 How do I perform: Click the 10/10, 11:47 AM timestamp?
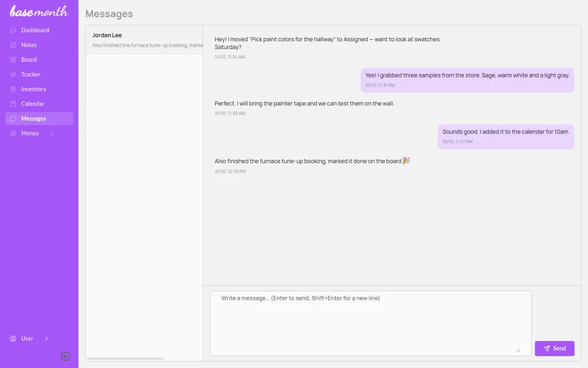pos(458,142)
